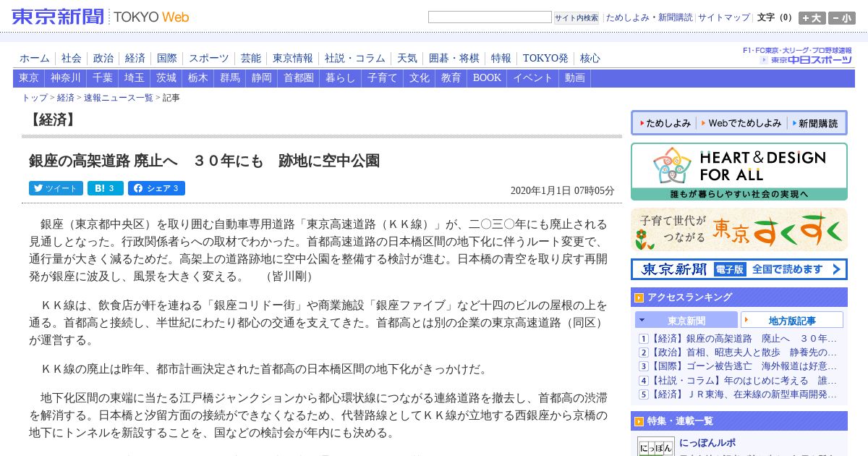This screenshot has width=868, height=456.
Task: Go to トップ in breadcrumb
Action: pyautogui.click(x=35, y=98)
